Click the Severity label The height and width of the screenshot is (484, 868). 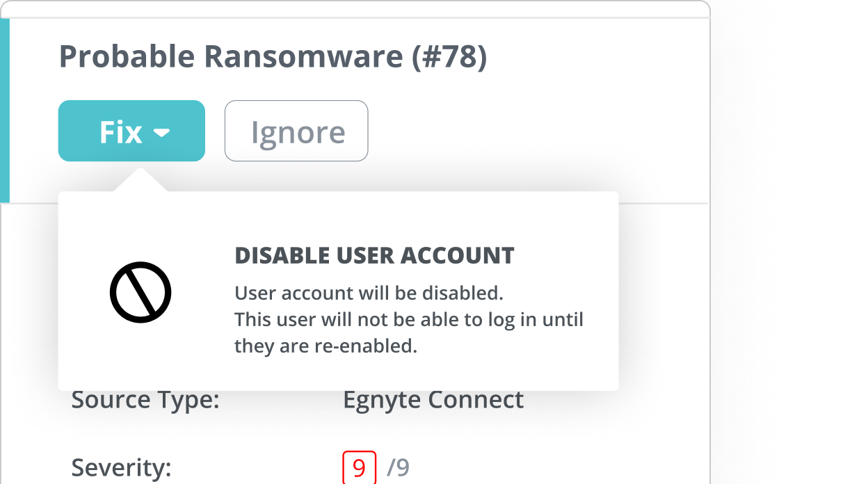point(121,468)
